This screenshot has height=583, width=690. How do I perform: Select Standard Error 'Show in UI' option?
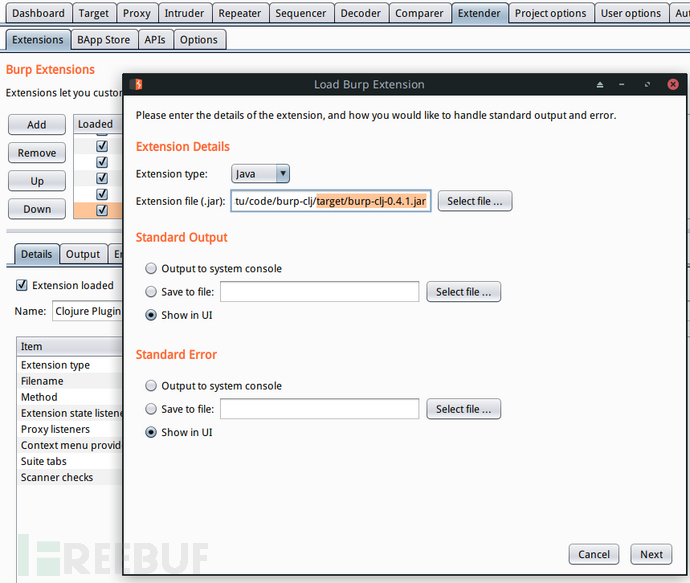151,432
